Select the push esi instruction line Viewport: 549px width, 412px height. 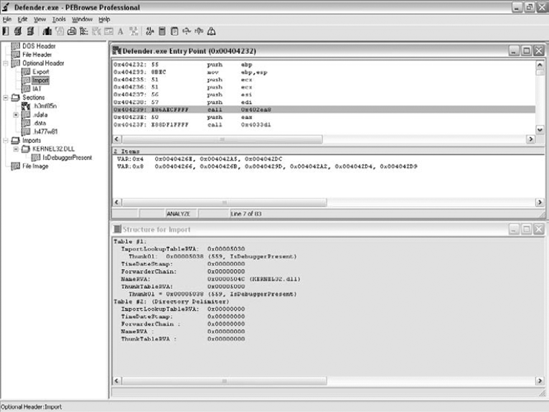[324, 95]
